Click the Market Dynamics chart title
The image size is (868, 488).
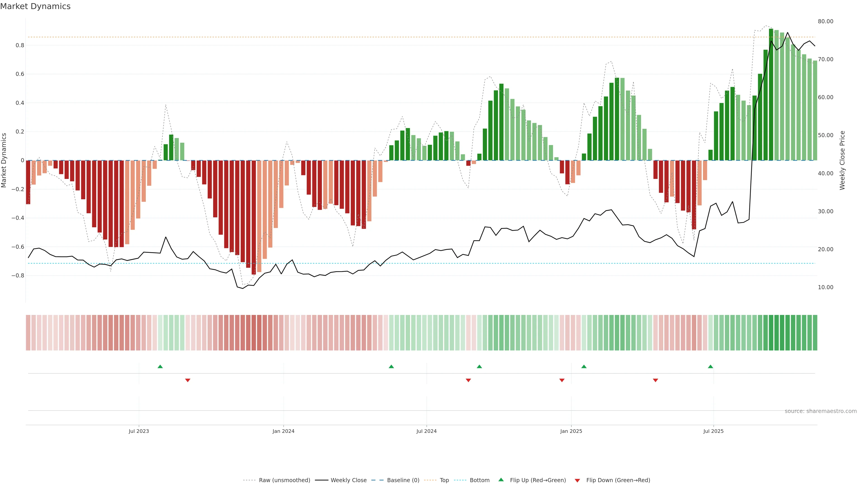tap(35, 6)
